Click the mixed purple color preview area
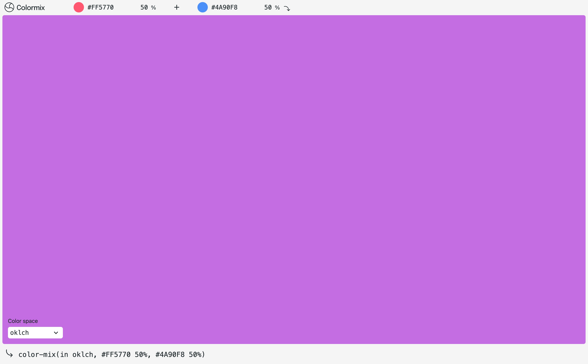Image resolution: width=588 pixels, height=364 pixels. pyautogui.click(x=294, y=180)
